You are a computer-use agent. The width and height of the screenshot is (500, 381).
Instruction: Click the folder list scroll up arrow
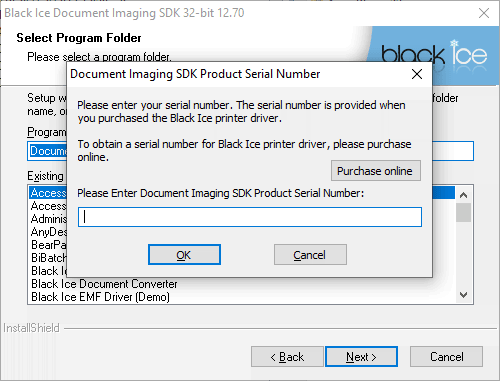[x=463, y=195]
